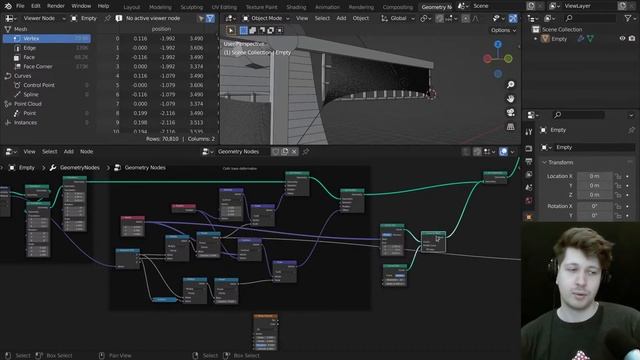Viewport: 640px width, 360px height.
Task: Open the Render menu
Action: coord(56,6)
